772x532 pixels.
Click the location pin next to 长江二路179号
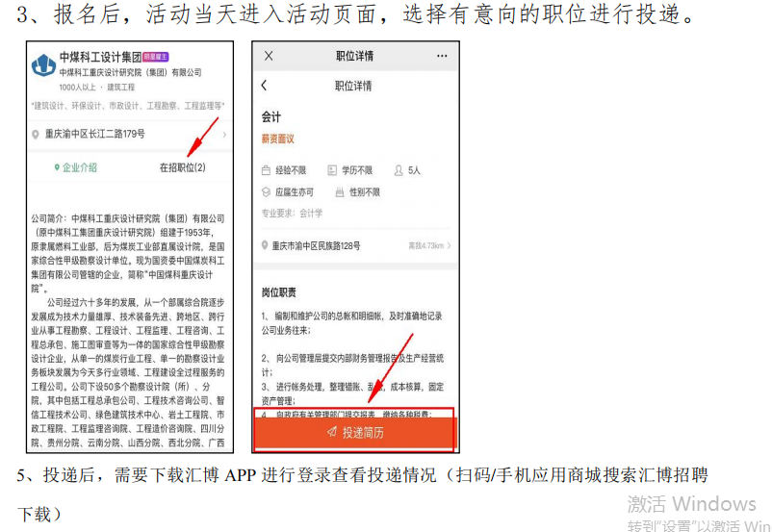(36, 135)
